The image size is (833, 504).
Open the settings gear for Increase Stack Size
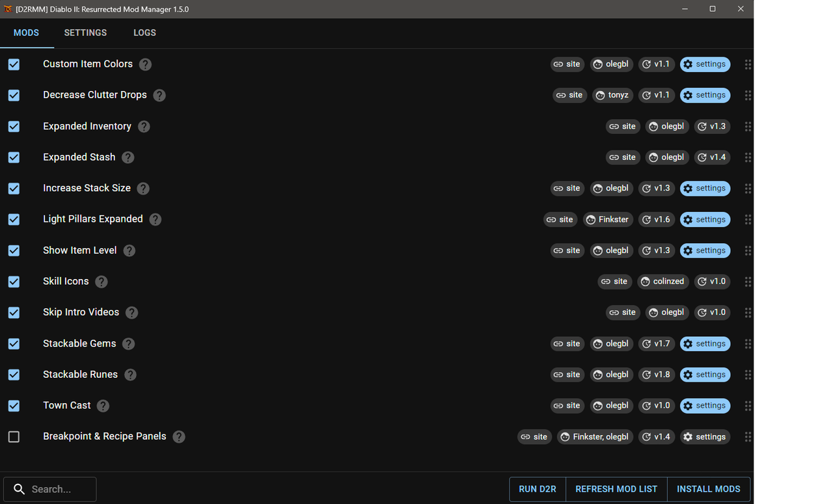[x=705, y=188]
